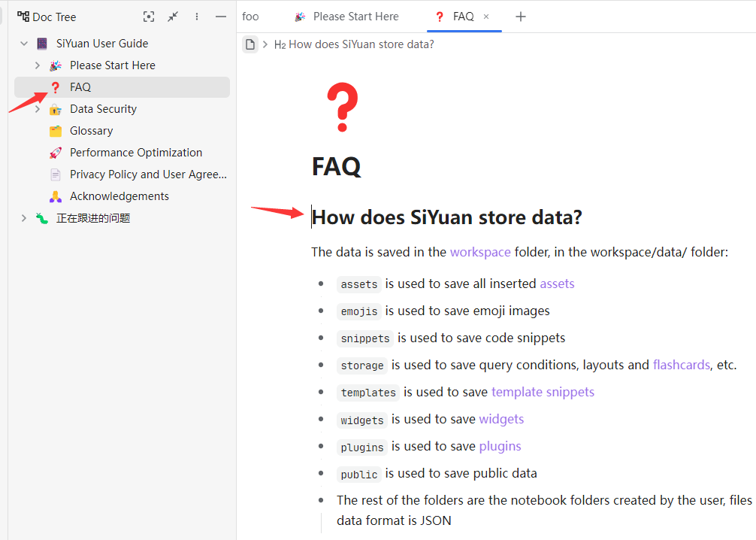Click red question mark icon beside FAQ in tree

coord(56,87)
